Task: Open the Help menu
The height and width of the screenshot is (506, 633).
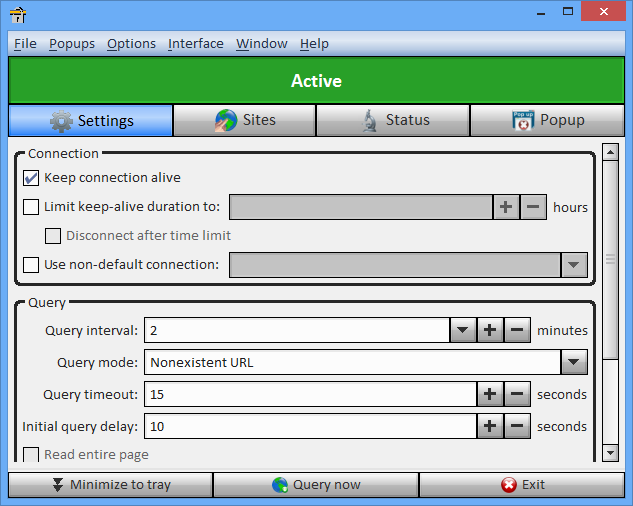Action: point(314,44)
